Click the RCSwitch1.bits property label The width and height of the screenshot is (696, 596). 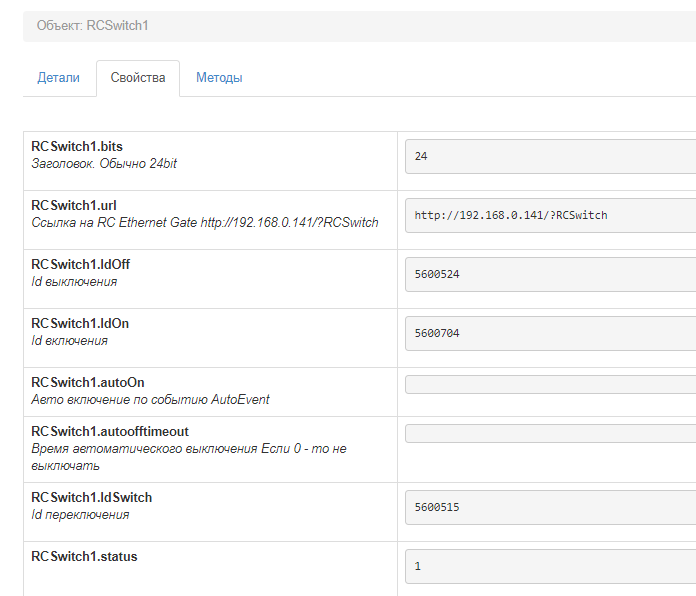pyautogui.click(x=77, y=147)
